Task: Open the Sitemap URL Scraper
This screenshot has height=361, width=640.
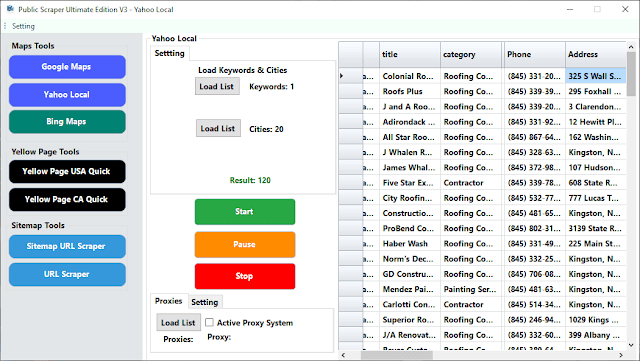Action: [67, 246]
